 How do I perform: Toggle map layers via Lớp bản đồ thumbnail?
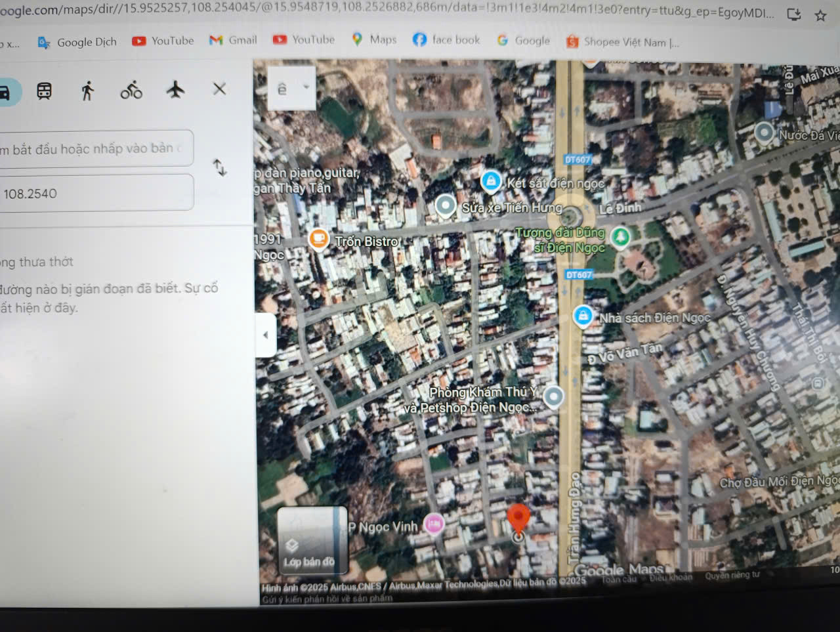311,541
